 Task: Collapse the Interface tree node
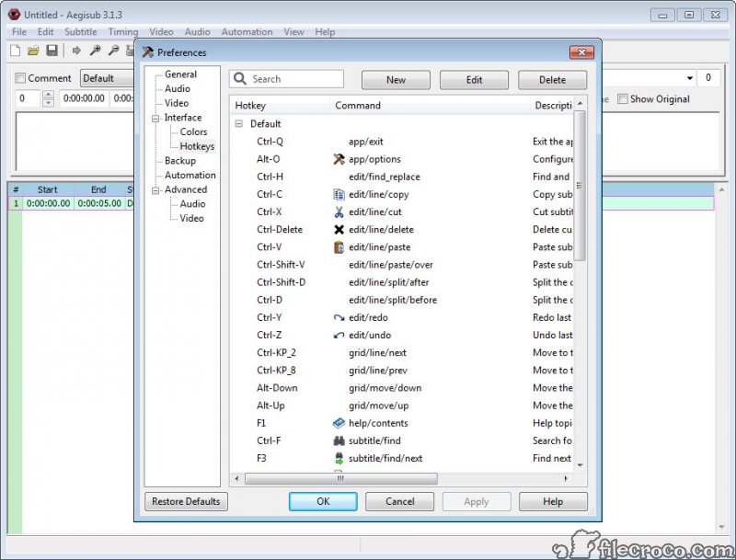pos(155,119)
